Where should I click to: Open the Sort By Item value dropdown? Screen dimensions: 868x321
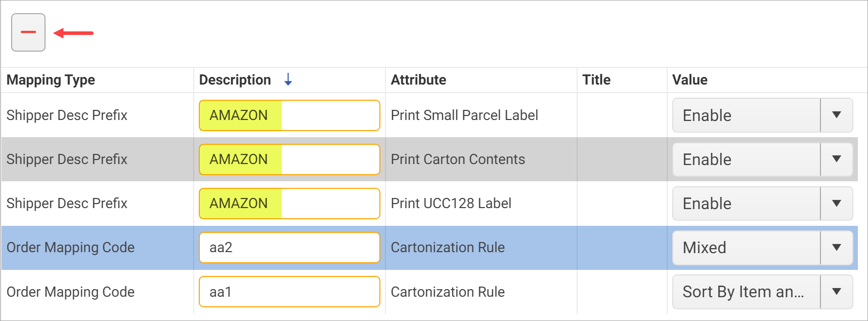836,291
